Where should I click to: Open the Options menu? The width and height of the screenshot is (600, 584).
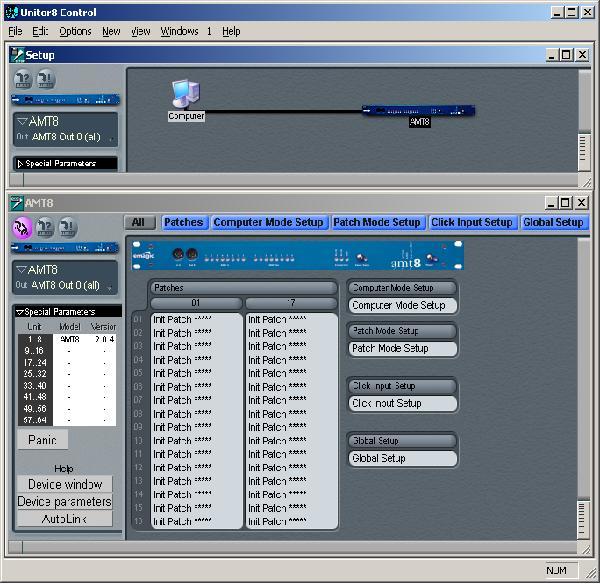(x=75, y=31)
